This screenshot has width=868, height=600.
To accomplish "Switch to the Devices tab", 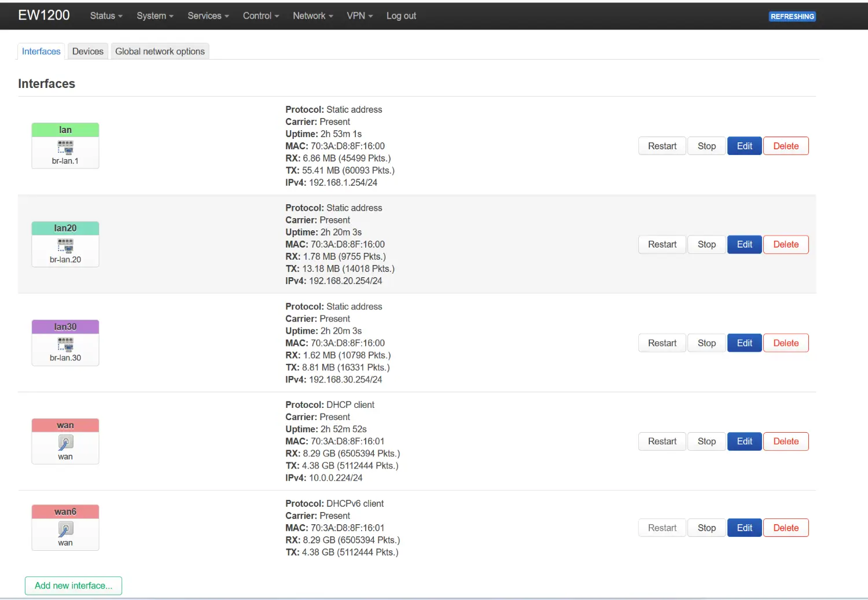I will point(88,51).
